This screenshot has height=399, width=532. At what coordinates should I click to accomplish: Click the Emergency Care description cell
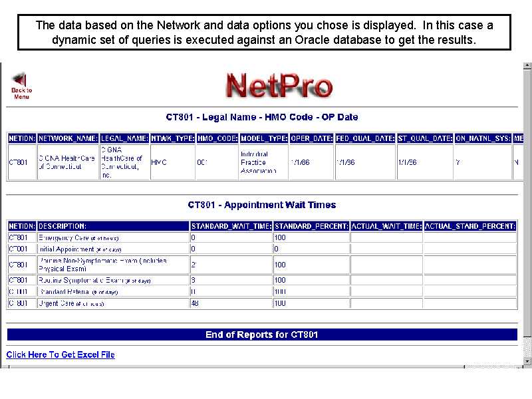coord(78,237)
